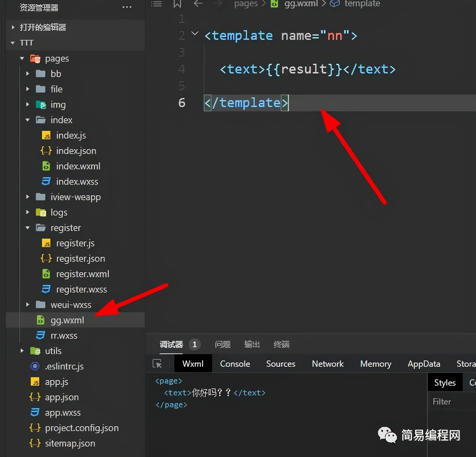Image resolution: width=476 pixels, height=457 pixels.
Task: Expand the weui-wxss folder
Action: [28, 305]
